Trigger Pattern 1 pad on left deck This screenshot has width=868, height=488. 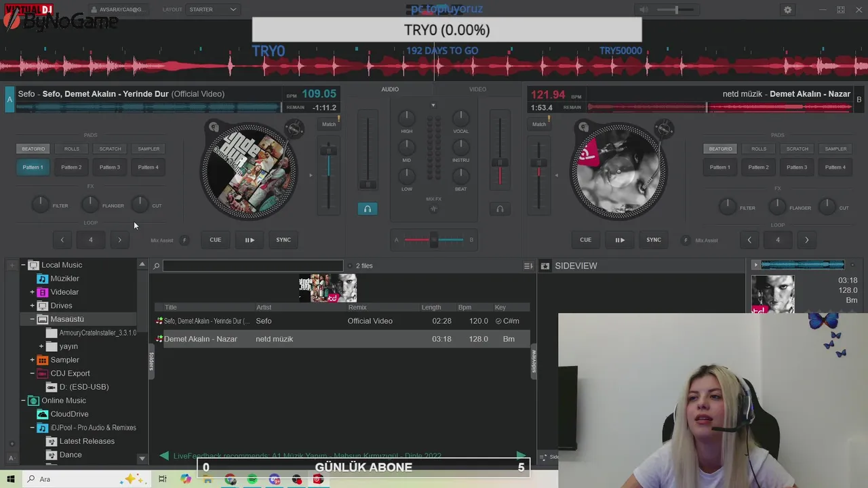click(x=33, y=167)
